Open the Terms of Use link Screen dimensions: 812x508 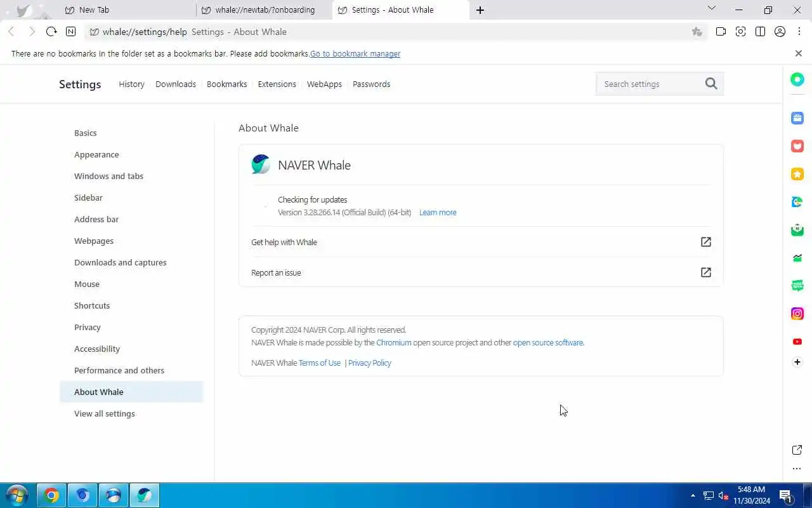pyautogui.click(x=320, y=363)
